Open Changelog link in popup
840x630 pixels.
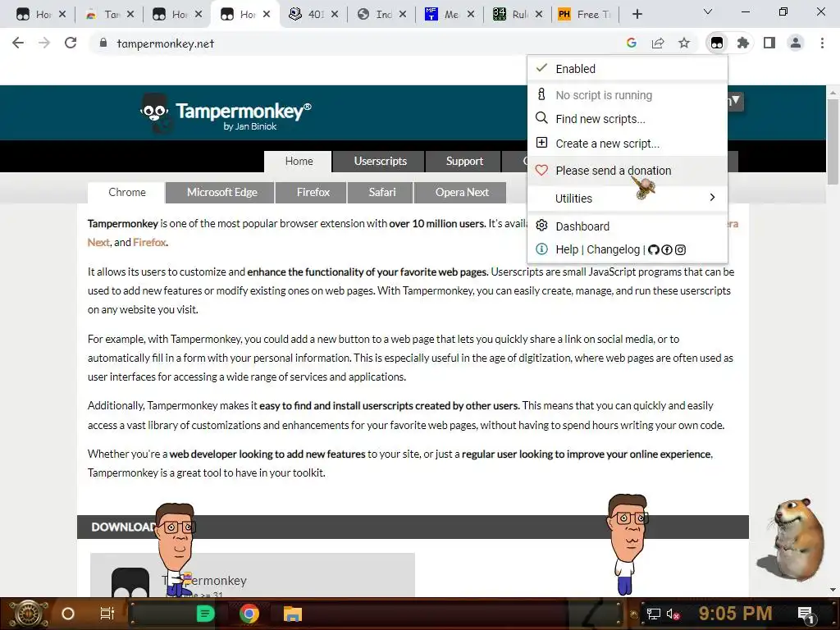pyautogui.click(x=613, y=249)
